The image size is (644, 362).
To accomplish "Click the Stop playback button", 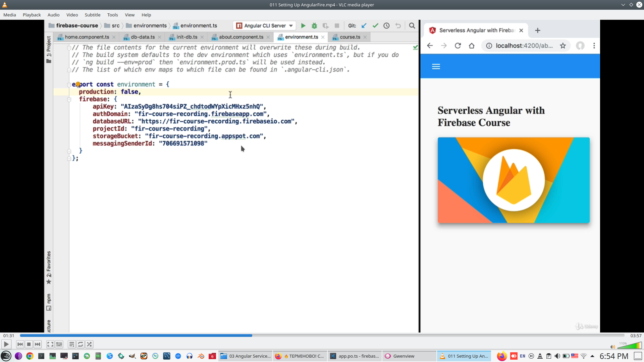I will (x=29, y=344).
